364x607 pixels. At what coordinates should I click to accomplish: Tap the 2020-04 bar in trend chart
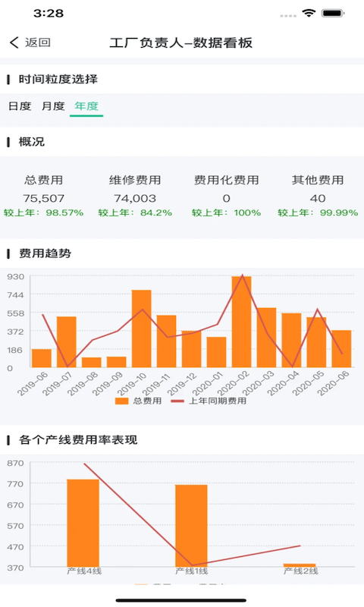click(291, 340)
